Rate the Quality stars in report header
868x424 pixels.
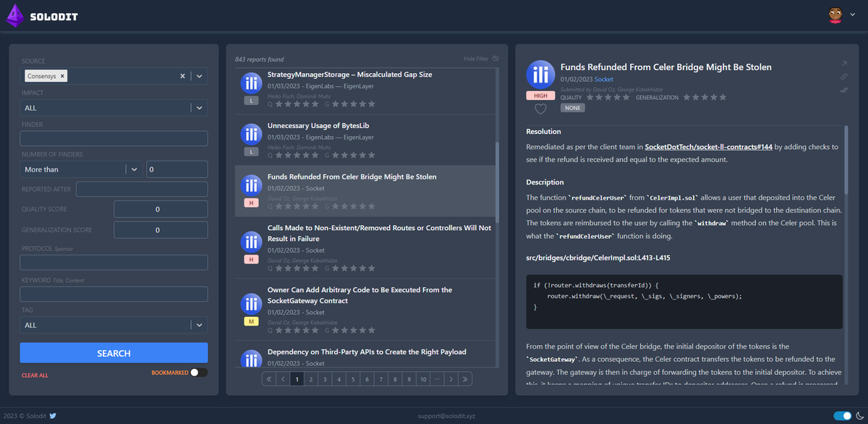[x=608, y=97]
